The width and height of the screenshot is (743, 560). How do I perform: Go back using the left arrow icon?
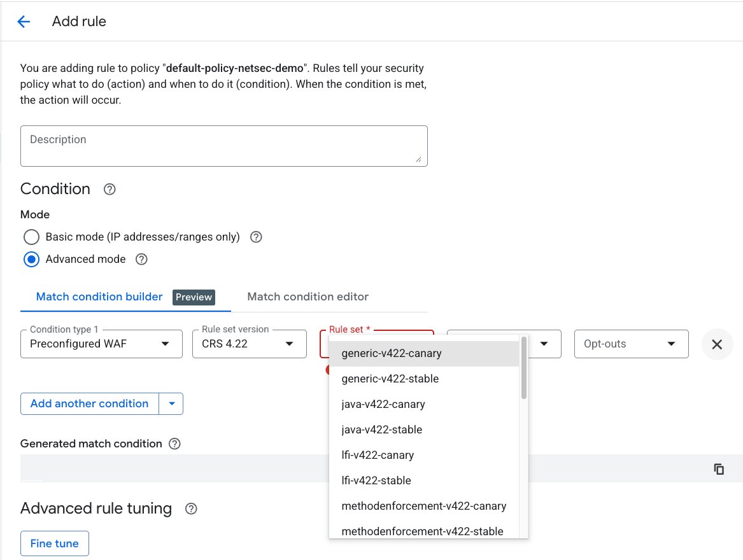pos(23,22)
